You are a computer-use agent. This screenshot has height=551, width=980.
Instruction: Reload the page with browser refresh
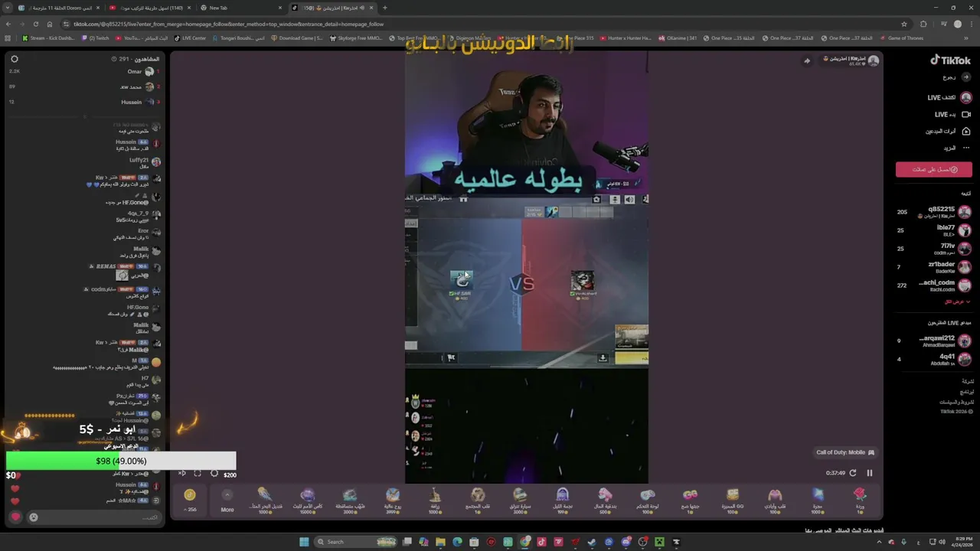35,24
